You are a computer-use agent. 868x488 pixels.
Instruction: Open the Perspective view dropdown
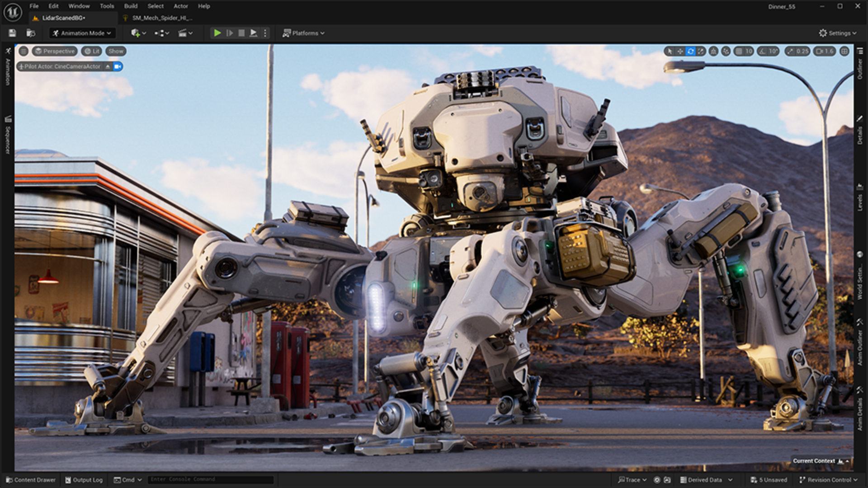click(x=55, y=51)
